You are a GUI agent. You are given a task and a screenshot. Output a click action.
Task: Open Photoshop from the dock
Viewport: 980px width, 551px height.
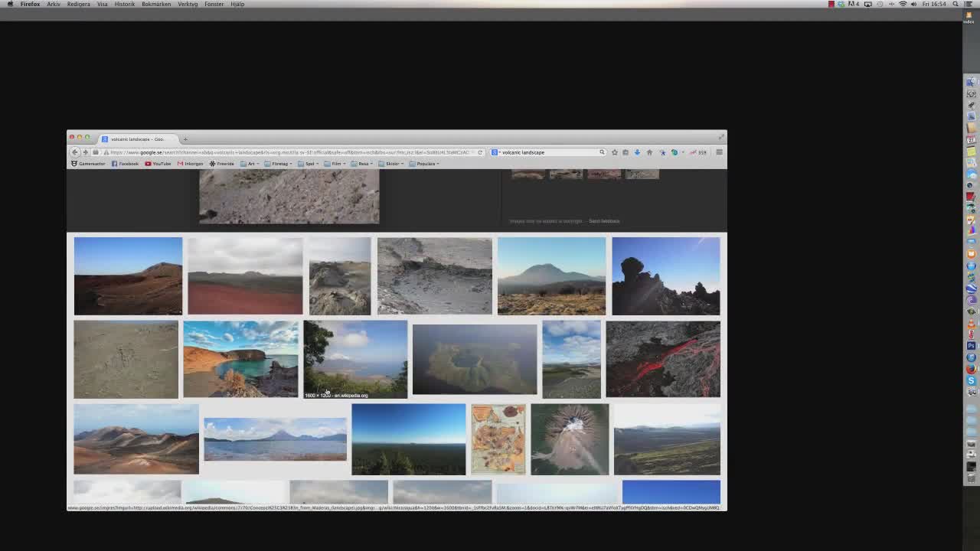pos(971,346)
